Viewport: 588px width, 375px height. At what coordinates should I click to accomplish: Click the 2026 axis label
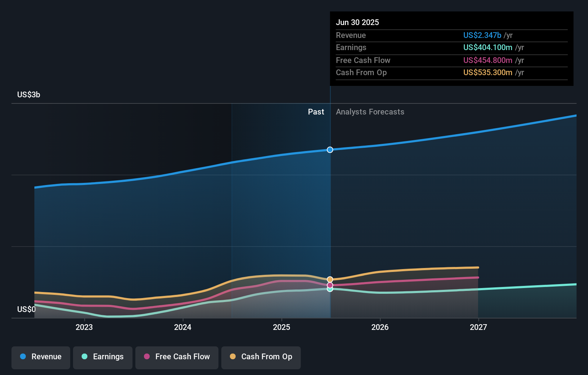coord(380,327)
